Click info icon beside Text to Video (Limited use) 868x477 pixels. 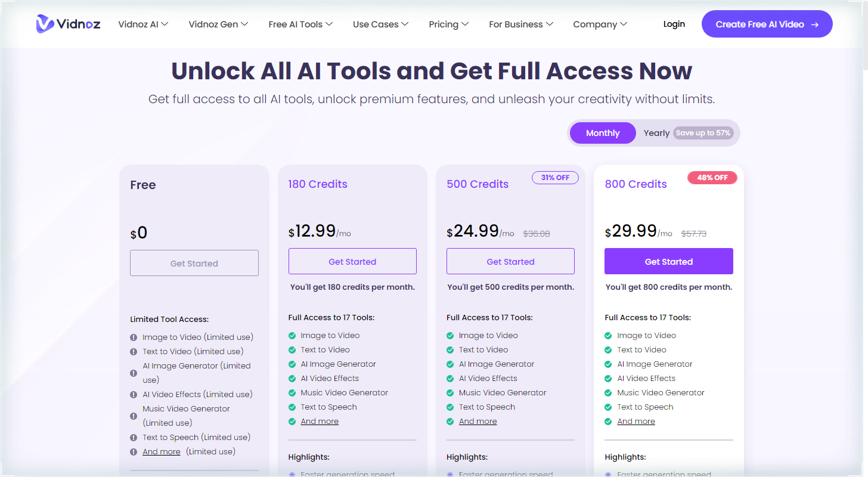coord(134,352)
